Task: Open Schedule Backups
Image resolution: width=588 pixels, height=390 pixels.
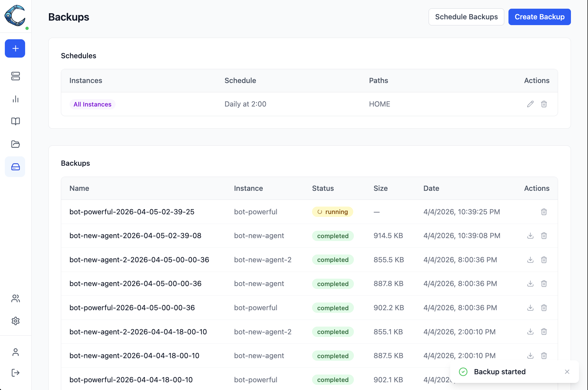Action: (x=466, y=17)
